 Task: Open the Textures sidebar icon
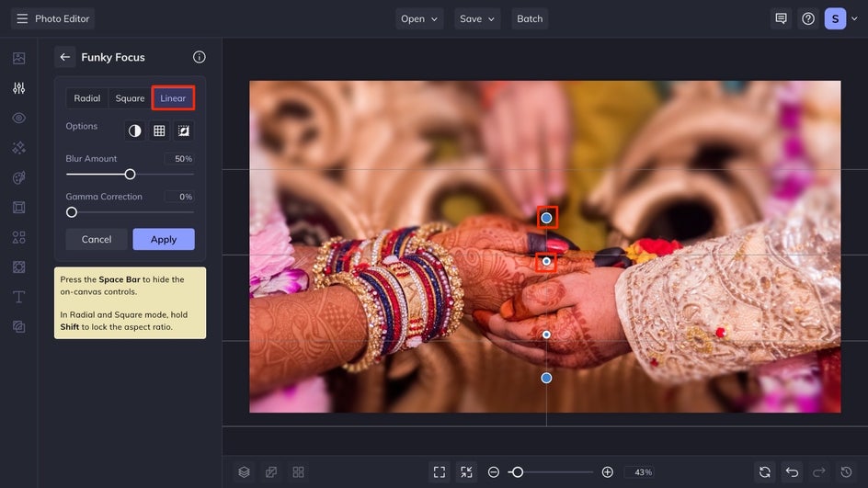click(18, 267)
